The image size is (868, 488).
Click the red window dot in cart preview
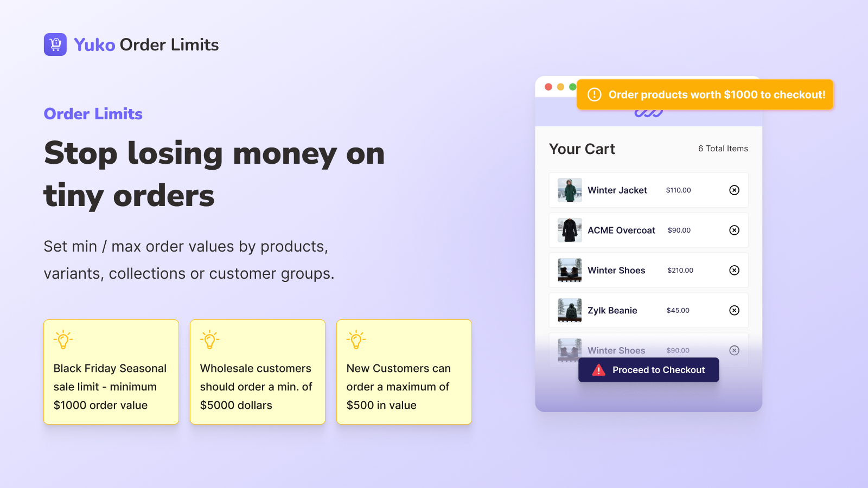pos(548,87)
